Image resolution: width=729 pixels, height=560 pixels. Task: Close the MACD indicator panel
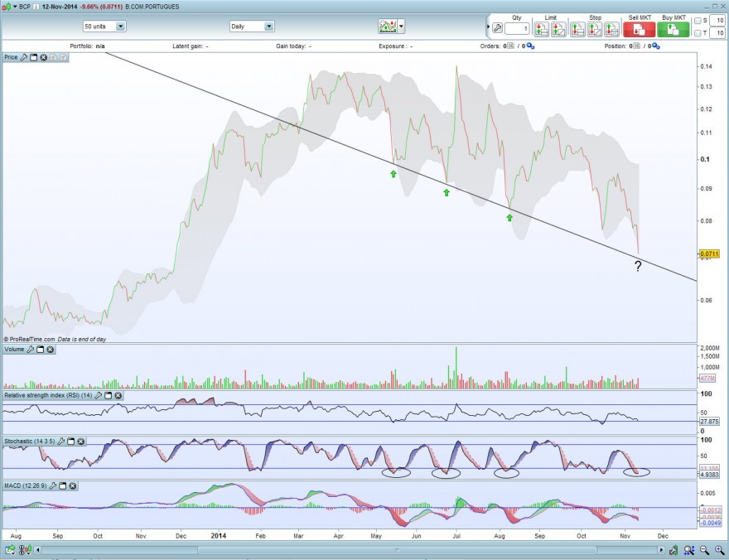[73, 485]
